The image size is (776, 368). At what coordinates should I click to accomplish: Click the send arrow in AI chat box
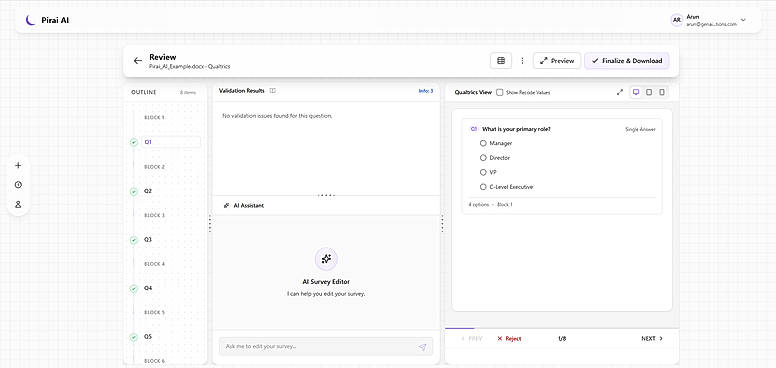(422, 347)
